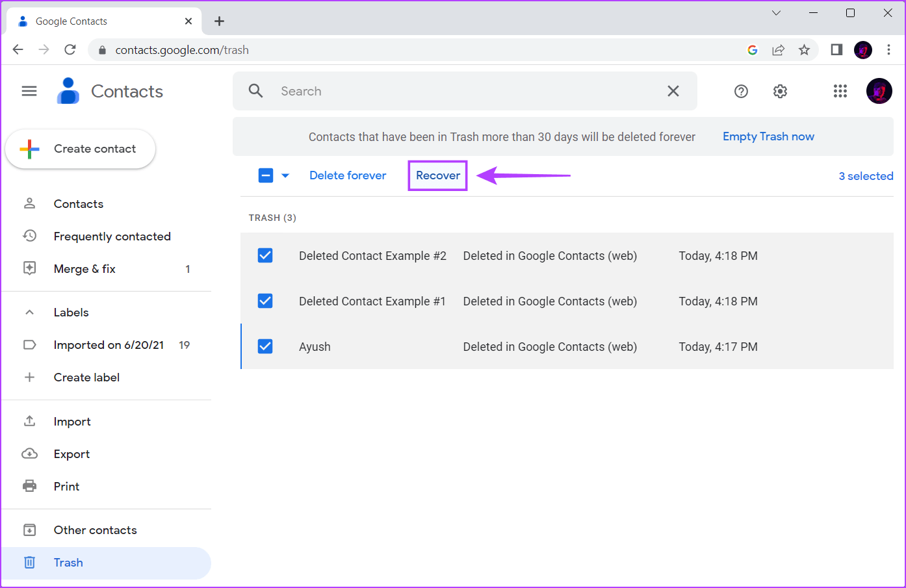Click the Contacts person icon in sidebar

[x=29, y=203]
